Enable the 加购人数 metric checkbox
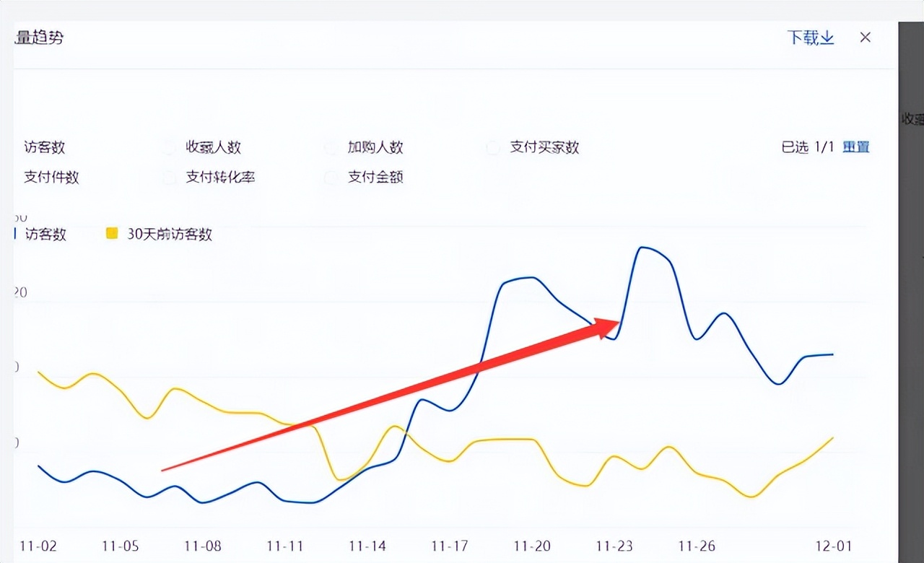924x563 pixels. [x=331, y=147]
